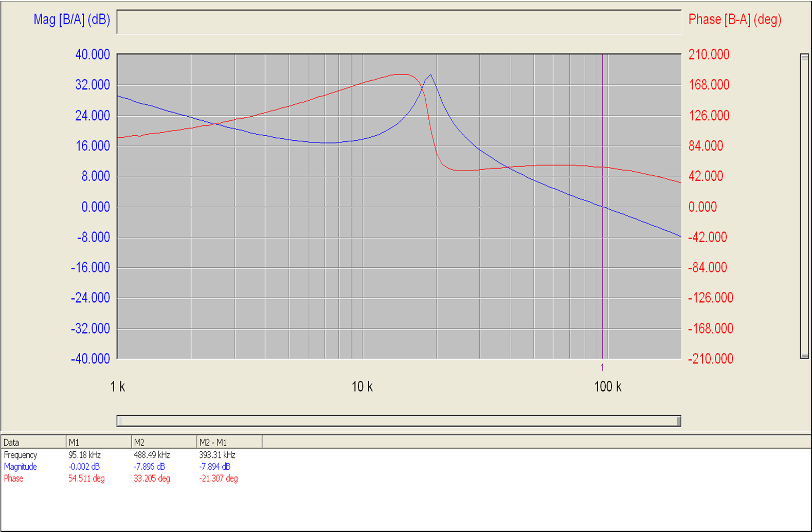812x532 pixels.
Task: Click the M1 column header
Action: tap(99, 442)
